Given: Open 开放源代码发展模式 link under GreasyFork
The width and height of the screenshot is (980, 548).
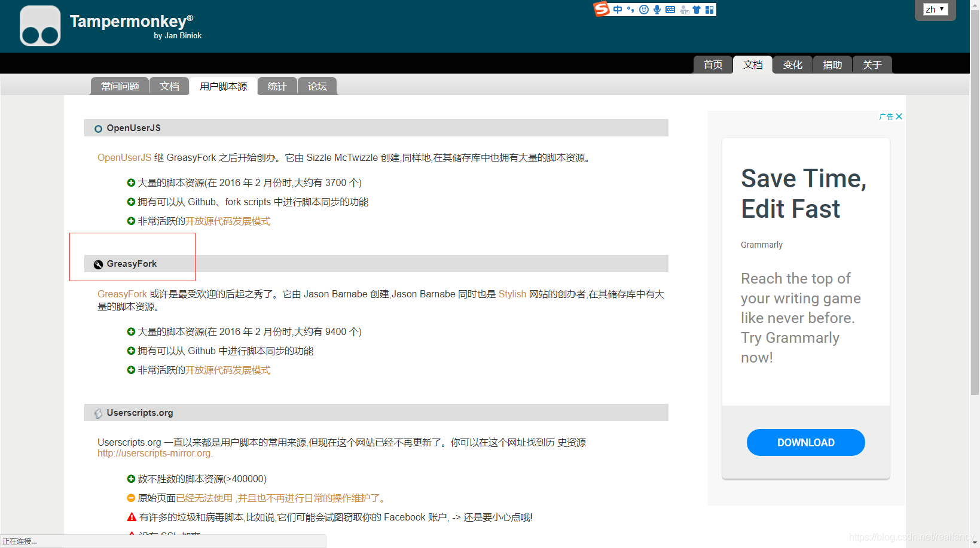Looking at the screenshot, I should click(228, 370).
